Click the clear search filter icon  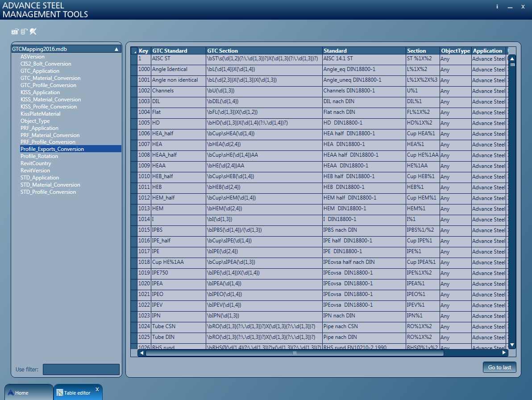coord(33,32)
